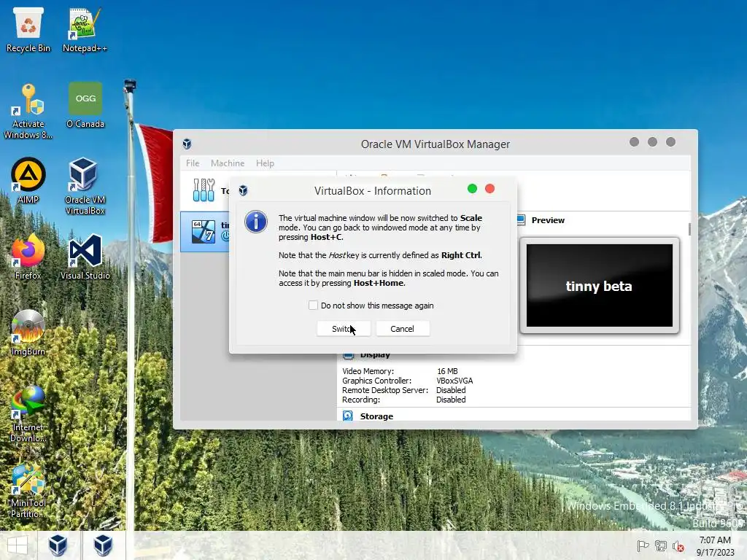Enable 'Do not show this message again'
The width and height of the screenshot is (747, 560).
[313, 306]
